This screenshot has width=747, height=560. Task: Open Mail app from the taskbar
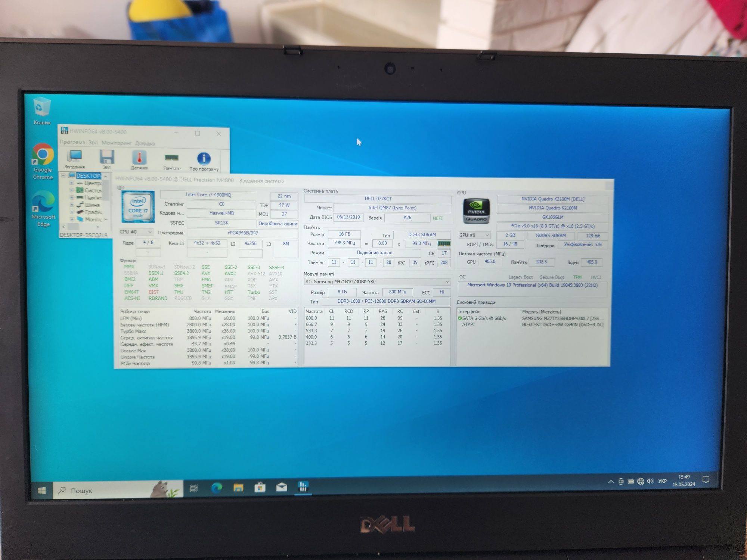[282, 487]
